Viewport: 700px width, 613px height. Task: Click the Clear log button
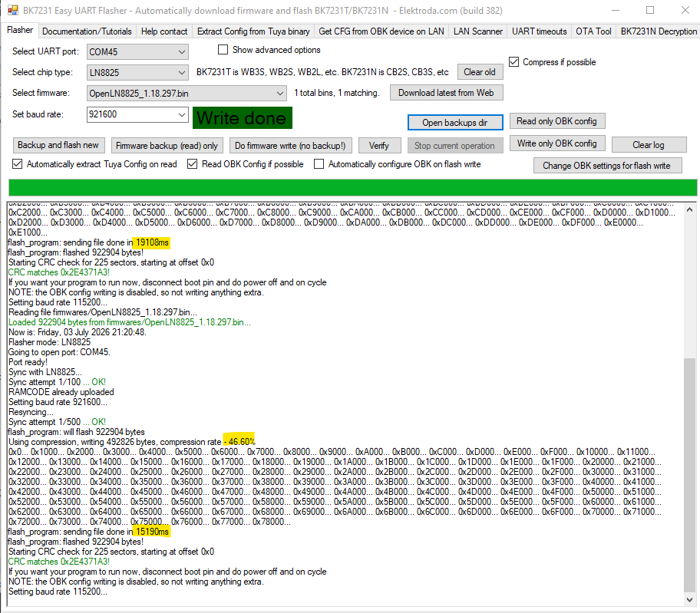coord(649,144)
